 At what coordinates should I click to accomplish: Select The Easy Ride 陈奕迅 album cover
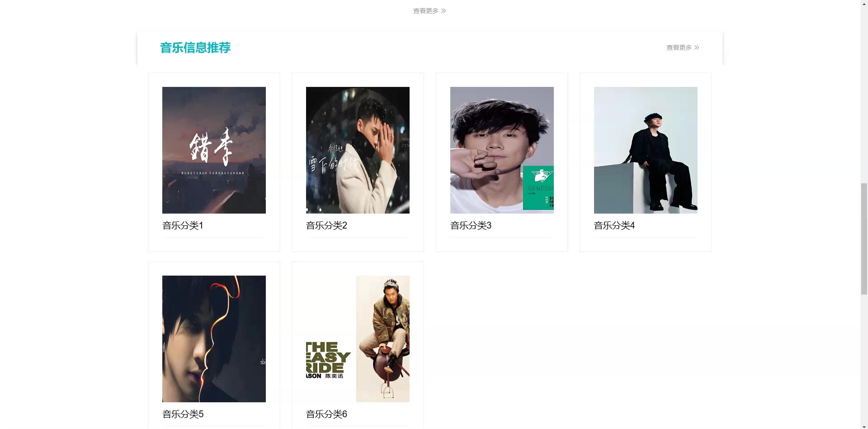358,339
